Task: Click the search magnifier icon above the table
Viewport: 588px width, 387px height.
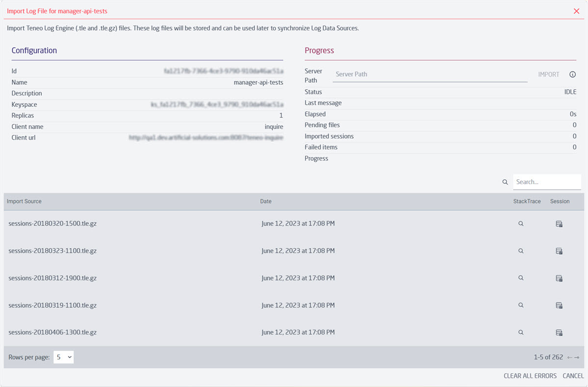Action: [505, 182]
